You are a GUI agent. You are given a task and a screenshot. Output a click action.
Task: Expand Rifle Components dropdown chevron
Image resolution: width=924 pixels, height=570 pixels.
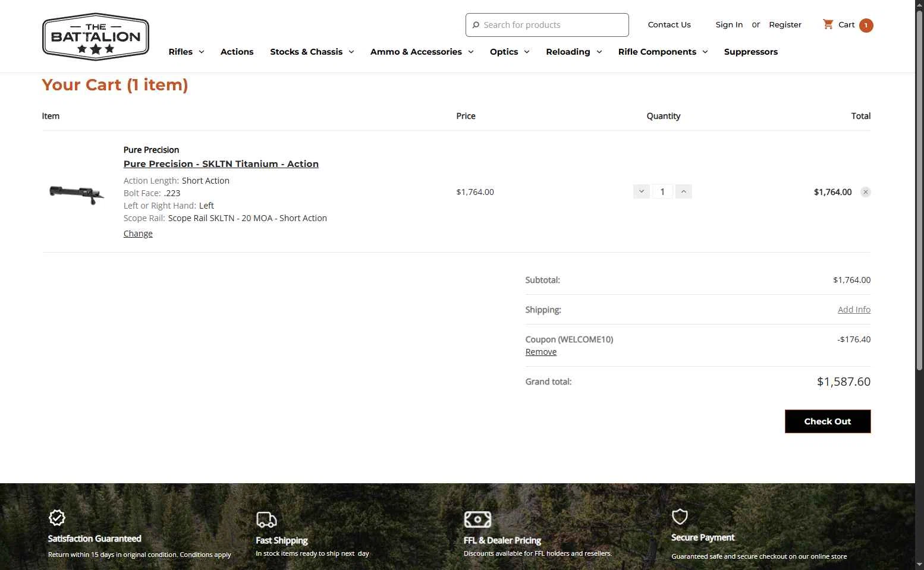pyautogui.click(x=705, y=52)
